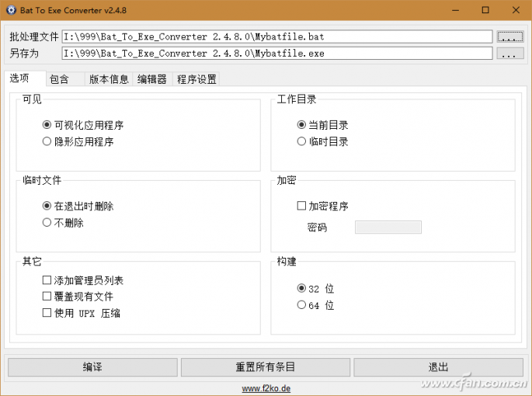Click the Bat To Exe Converter title bar icon
The height and width of the screenshot is (396, 532).
click(x=11, y=10)
